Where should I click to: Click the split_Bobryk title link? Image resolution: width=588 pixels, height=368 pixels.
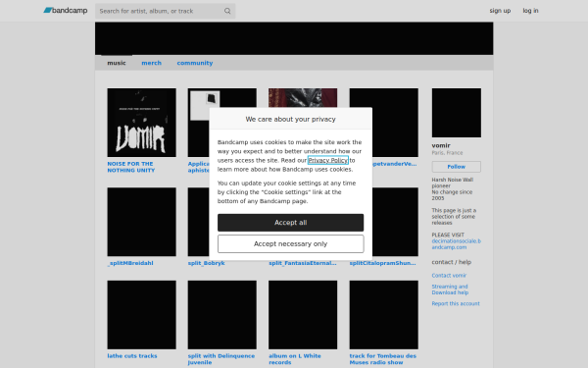[x=206, y=263]
